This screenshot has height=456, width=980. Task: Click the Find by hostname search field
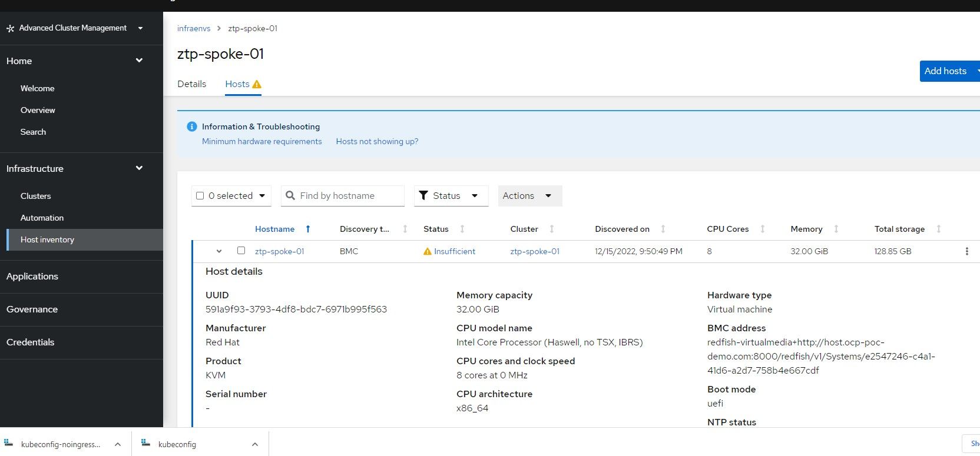[x=343, y=196]
